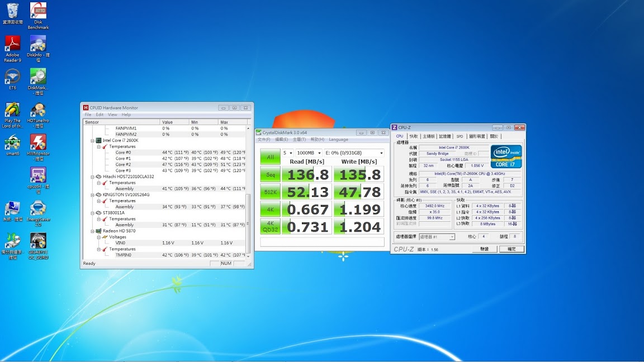Open Hardware Monitor File menu
Viewport: 644px width, 362px height.
click(x=88, y=115)
